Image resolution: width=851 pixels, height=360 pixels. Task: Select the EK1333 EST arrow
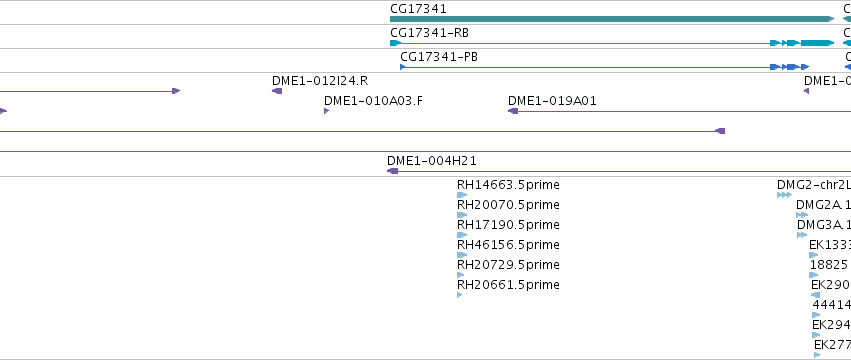click(813, 255)
